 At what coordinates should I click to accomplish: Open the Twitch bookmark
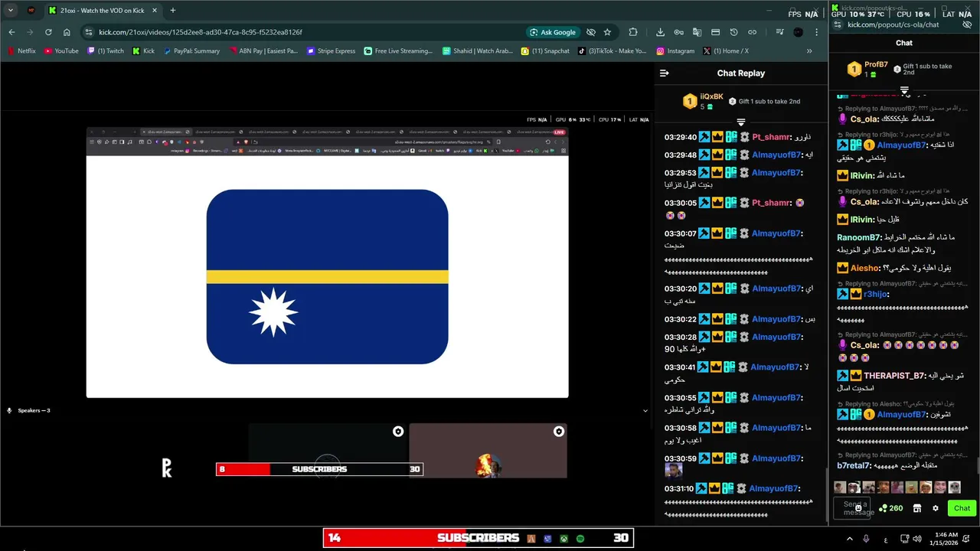pos(106,51)
